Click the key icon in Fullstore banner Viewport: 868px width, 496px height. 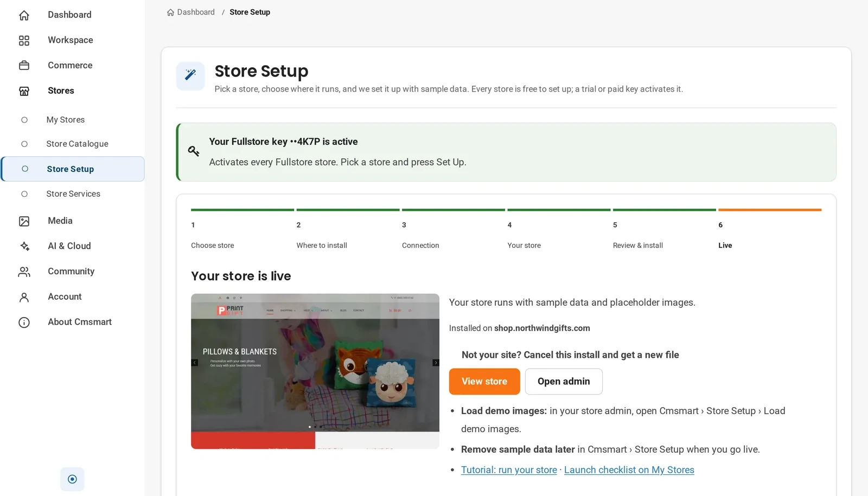coord(194,151)
